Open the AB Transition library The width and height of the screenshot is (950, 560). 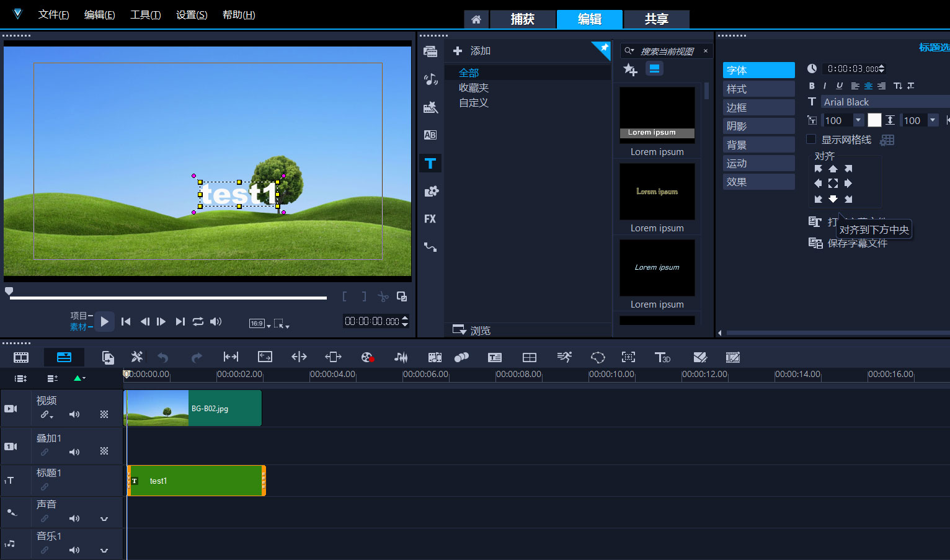click(x=430, y=135)
